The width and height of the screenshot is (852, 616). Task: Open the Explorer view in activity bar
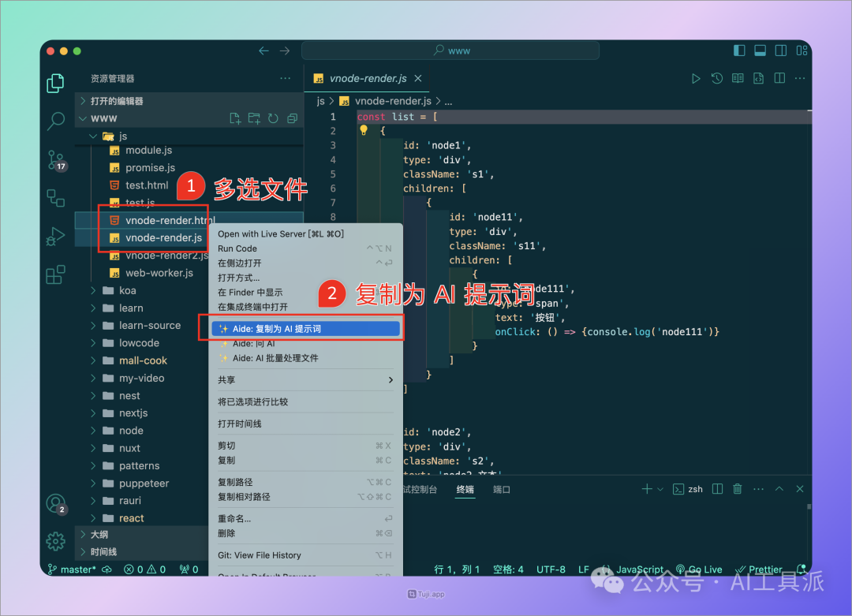coord(55,83)
